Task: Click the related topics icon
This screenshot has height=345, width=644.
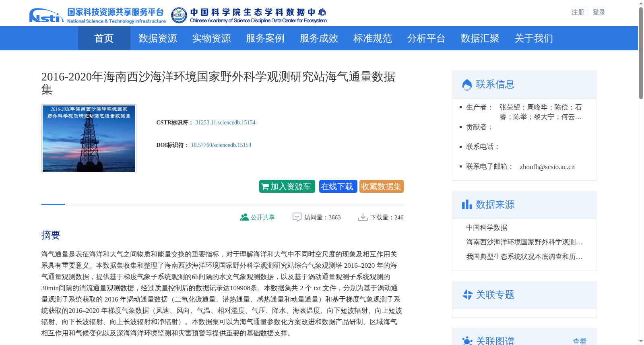Action: click(467, 295)
